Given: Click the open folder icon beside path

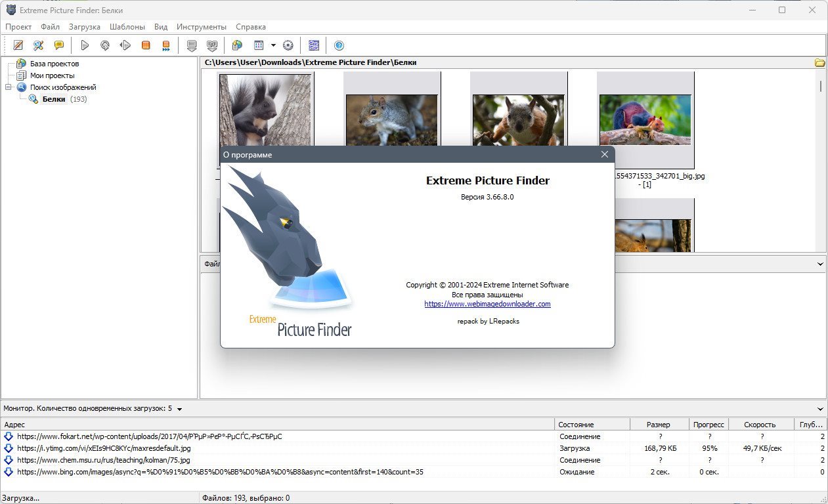Looking at the screenshot, I should 819,63.
